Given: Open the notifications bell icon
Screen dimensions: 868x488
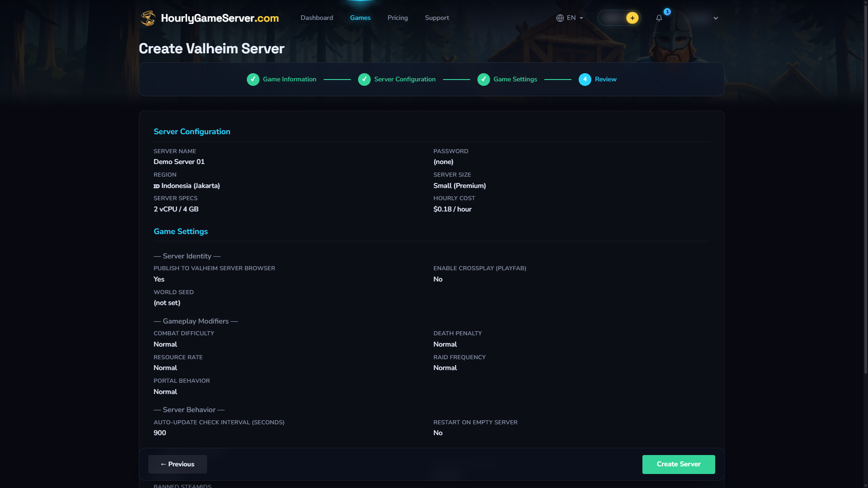Looking at the screenshot, I should click(x=659, y=18).
